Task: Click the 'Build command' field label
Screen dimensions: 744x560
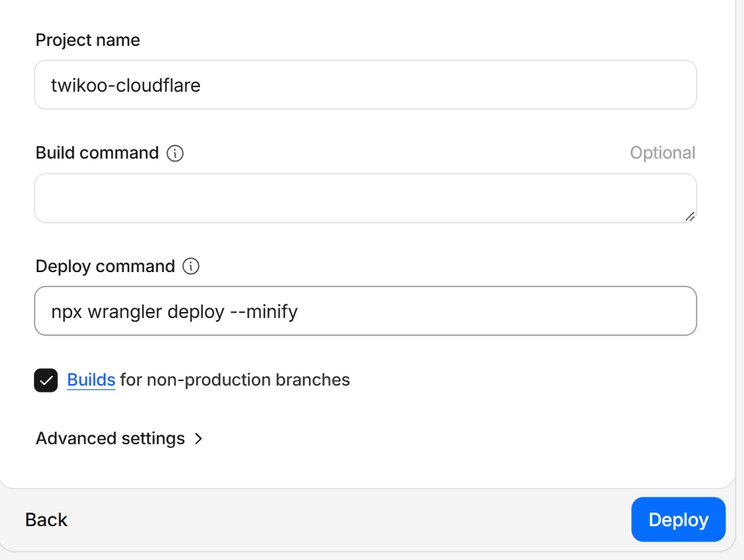Action: point(97,153)
